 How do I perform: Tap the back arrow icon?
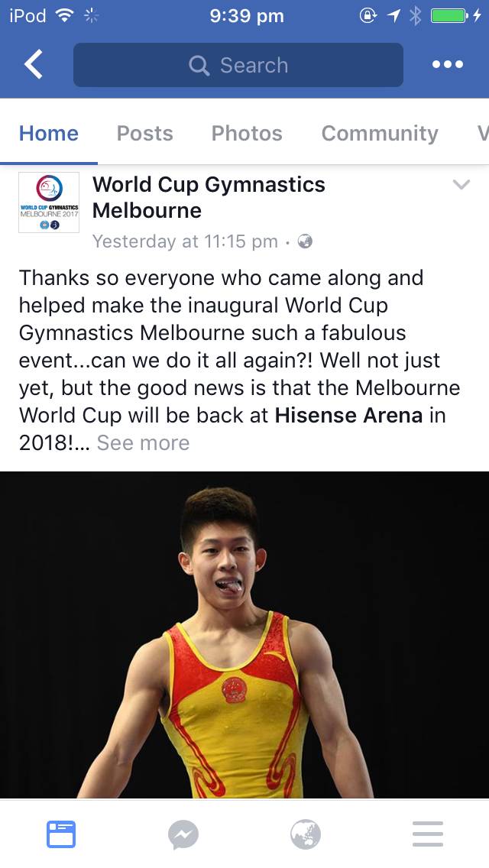click(33, 64)
